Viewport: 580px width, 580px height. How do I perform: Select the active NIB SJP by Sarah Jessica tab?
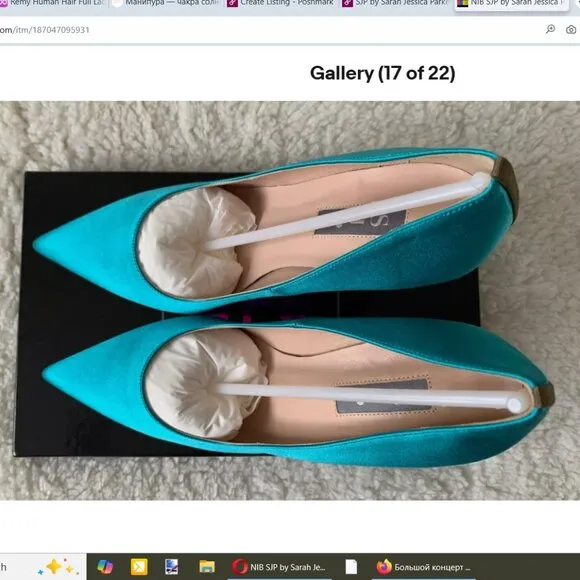(512, 4)
